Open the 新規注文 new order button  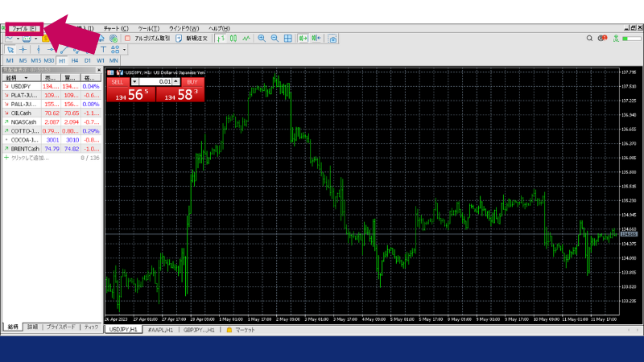pos(192,38)
